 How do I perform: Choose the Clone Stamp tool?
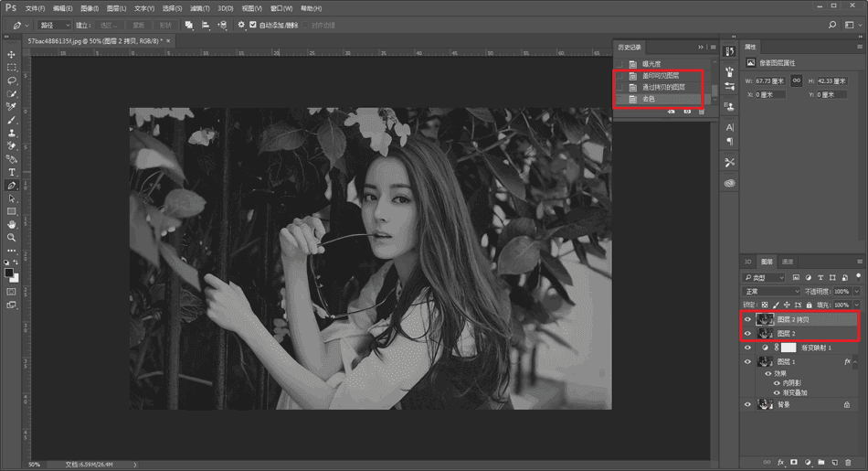point(12,133)
